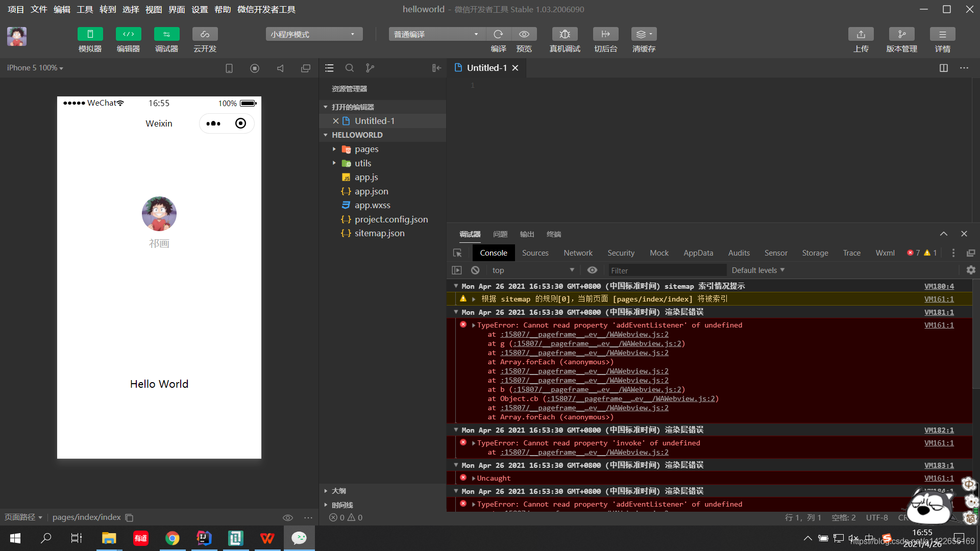Detach simulator into separate window icon
The width and height of the screenshot is (980, 551).
306,68
